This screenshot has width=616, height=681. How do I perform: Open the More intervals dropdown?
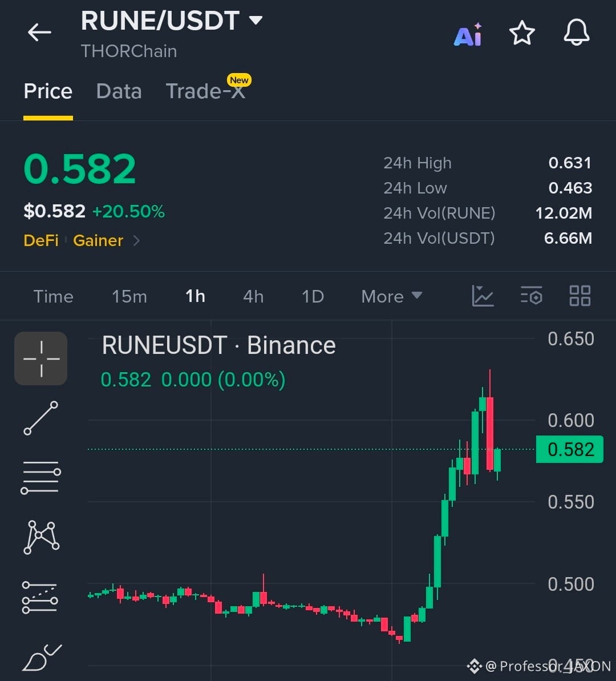coord(392,297)
